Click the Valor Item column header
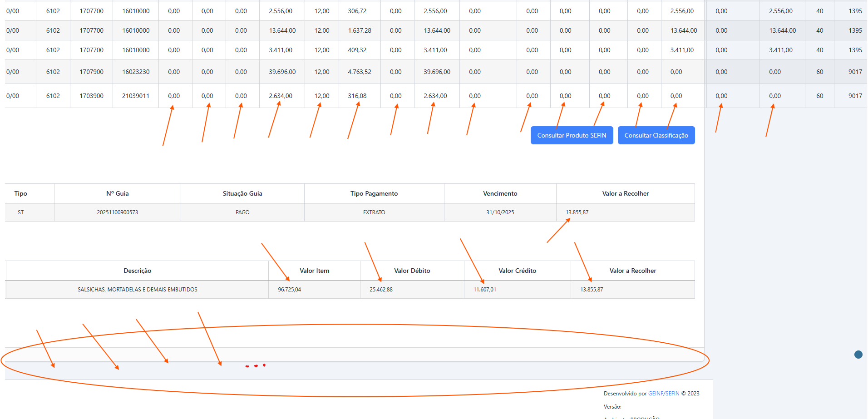 314,271
